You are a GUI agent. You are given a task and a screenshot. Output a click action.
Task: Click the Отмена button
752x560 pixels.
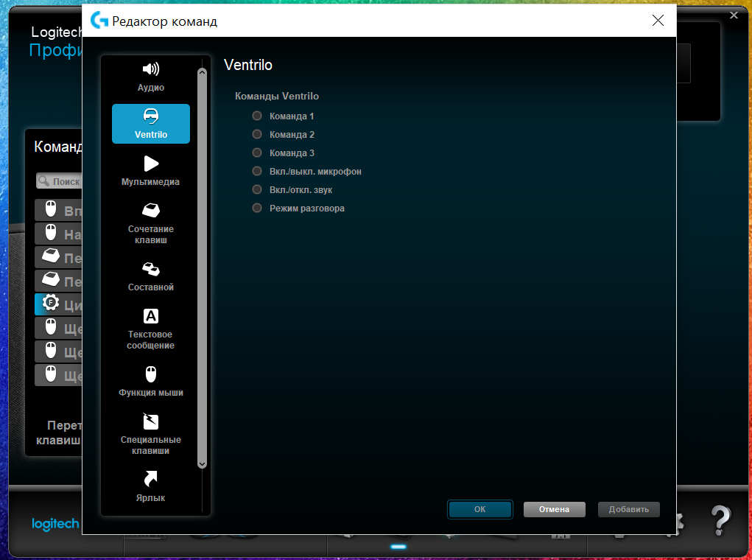tap(554, 509)
